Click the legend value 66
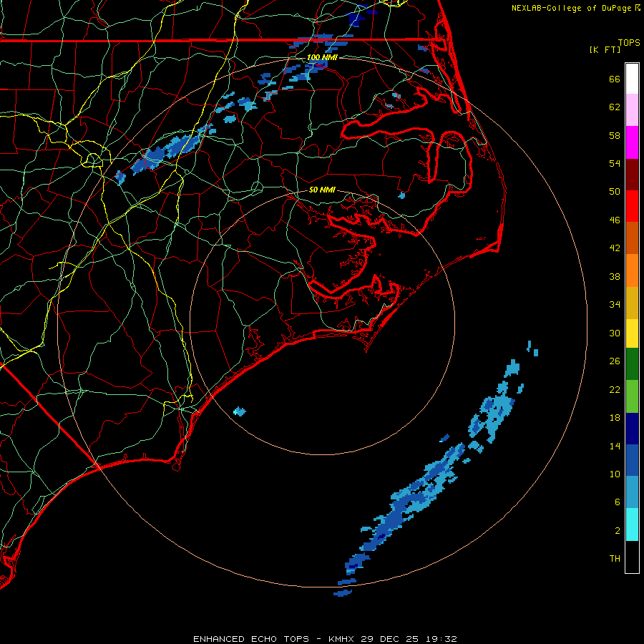 tap(615, 79)
